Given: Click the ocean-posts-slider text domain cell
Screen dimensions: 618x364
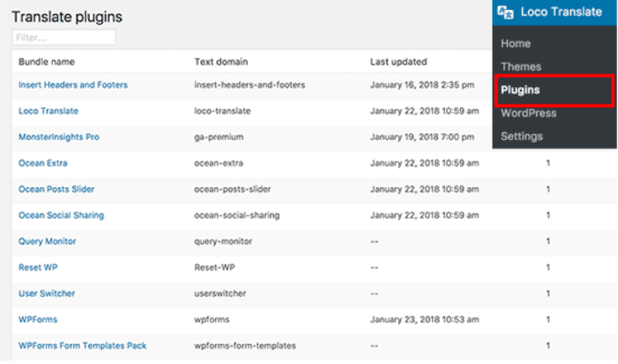Looking at the screenshot, I should click(233, 189).
